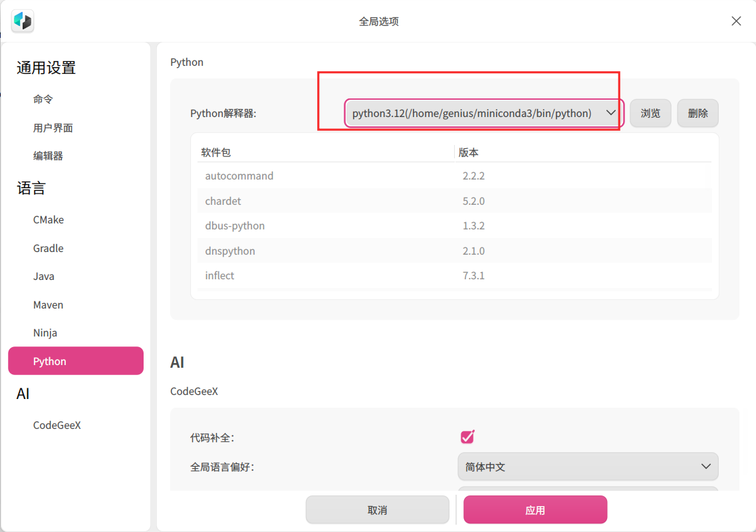Jump to 通用设置 section heading

47,68
